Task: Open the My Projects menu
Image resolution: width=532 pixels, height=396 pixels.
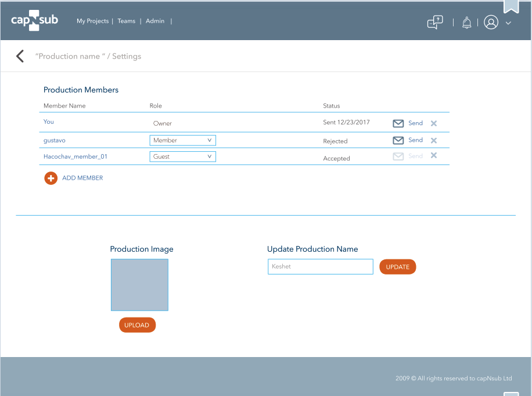Action: pos(92,21)
